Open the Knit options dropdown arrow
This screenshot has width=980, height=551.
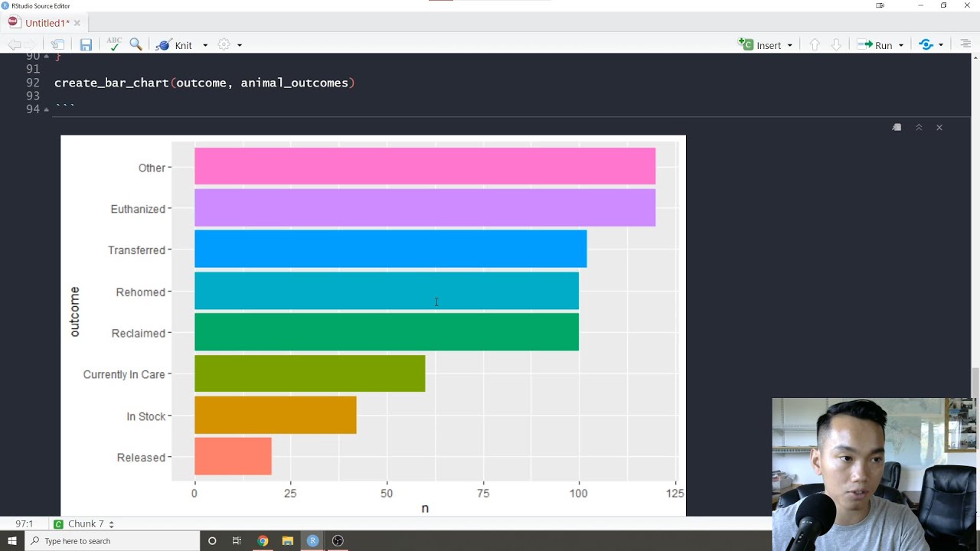(x=205, y=45)
